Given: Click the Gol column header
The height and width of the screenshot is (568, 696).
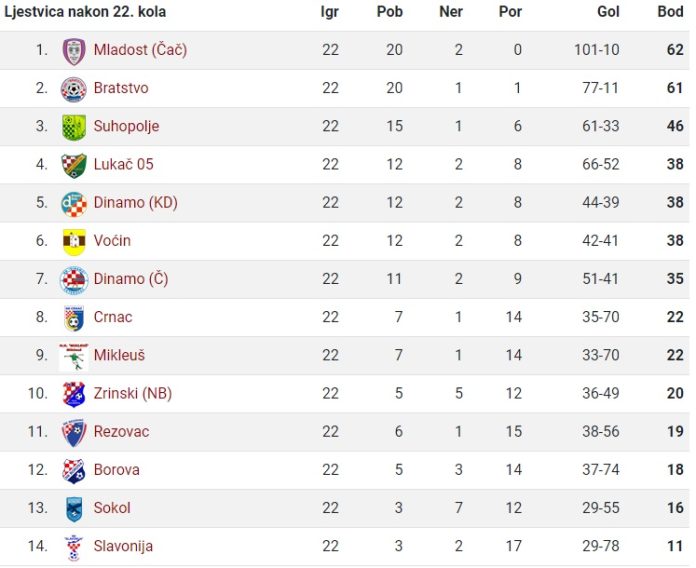Looking at the screenshot, I should [608, 12].
